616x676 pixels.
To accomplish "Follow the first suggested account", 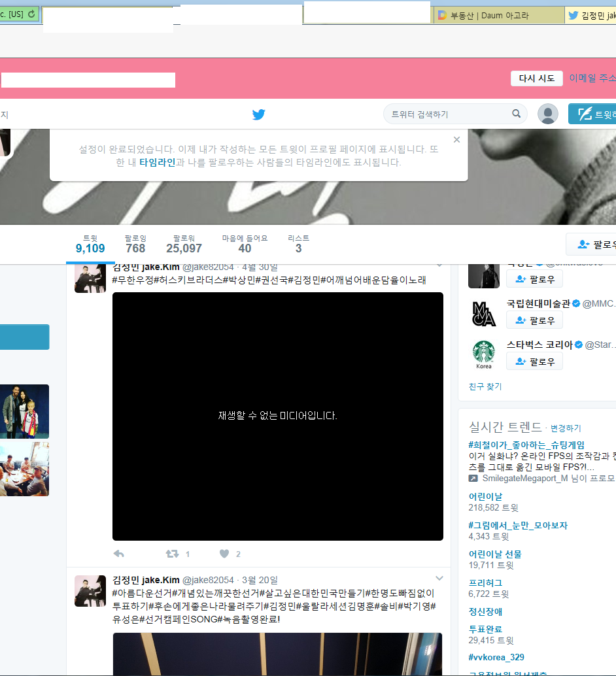I will (534, 279).
